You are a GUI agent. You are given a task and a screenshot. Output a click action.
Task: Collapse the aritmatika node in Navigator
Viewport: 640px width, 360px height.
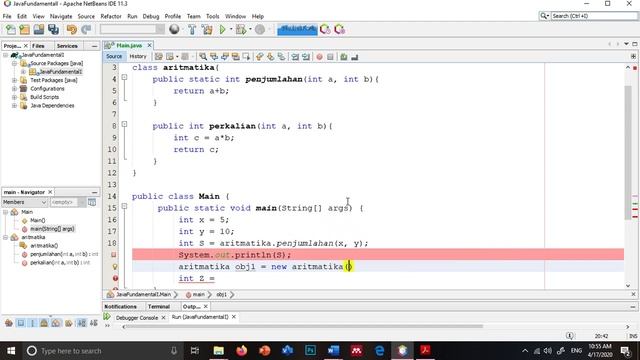(5, 237)
